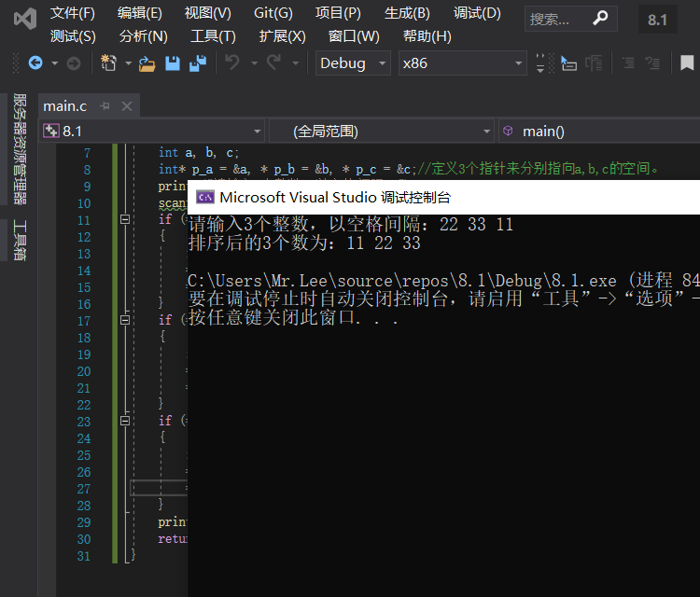Viewport: 700px width, 597px height.
Task: Pin the main.c tab
Action: click(x=105, y=106)
